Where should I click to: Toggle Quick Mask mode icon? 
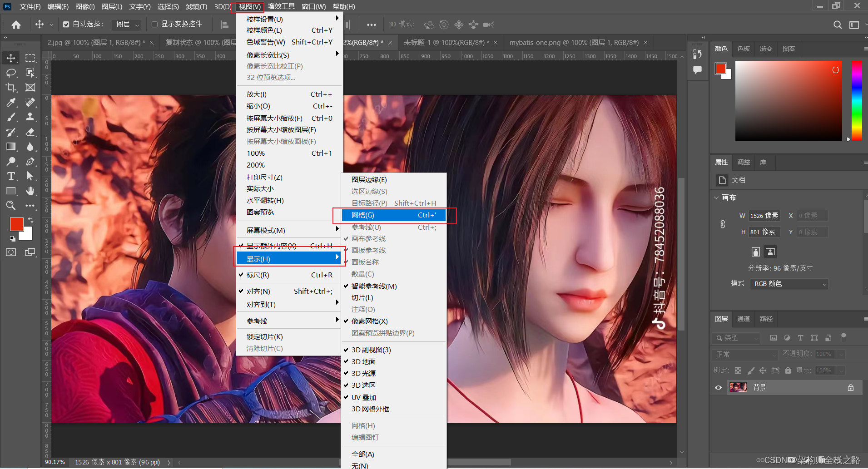click(x=11, y=252)
